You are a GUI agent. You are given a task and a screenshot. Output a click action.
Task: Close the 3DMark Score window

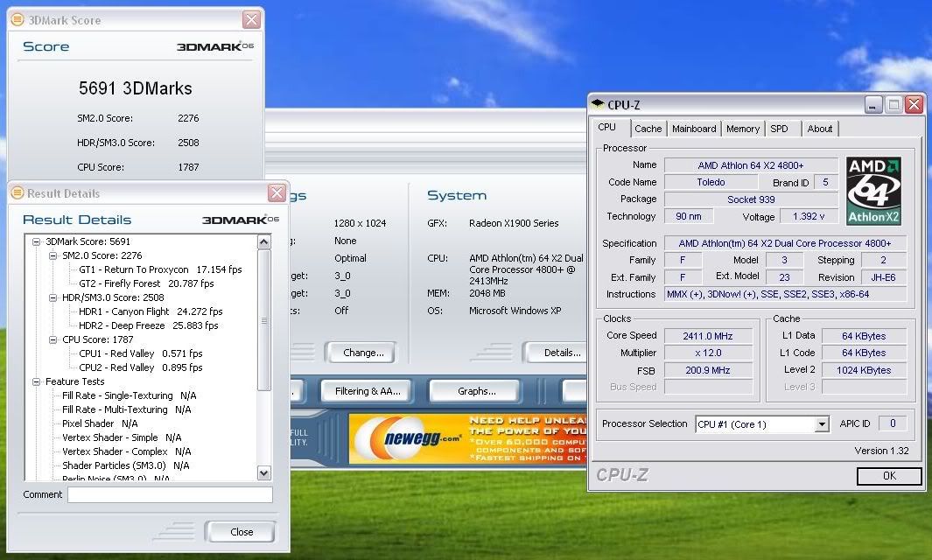tap(251, 19)
